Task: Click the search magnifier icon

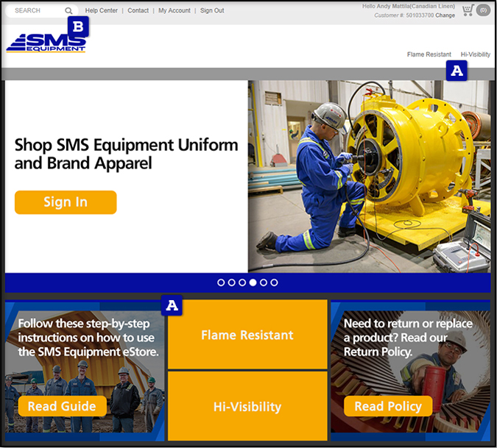Action: click(68, 11)
